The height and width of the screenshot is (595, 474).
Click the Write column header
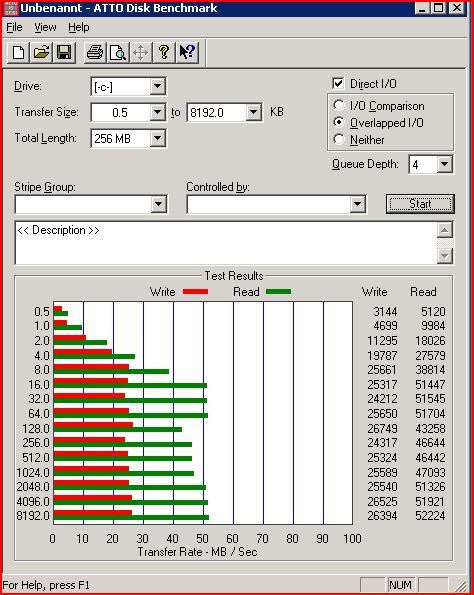coord(374,292)
